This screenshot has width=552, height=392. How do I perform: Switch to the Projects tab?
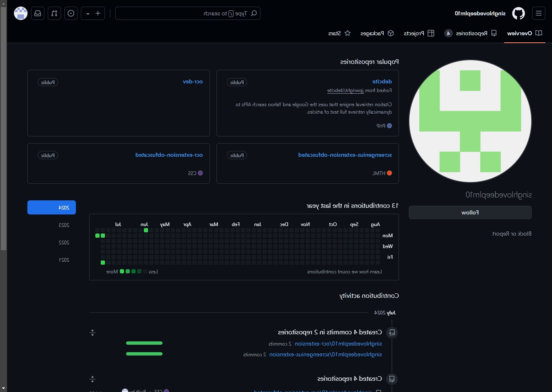click(419, 33)
